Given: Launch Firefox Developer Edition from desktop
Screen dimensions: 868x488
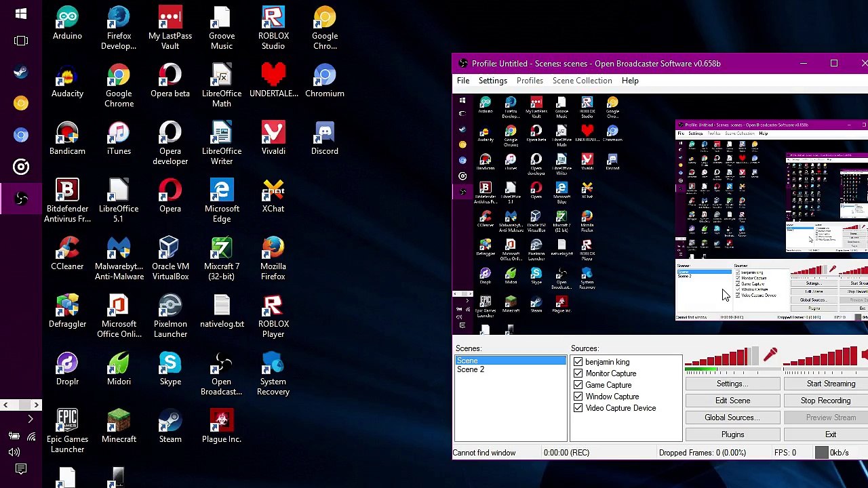Looking at the screenshot, I should [x=119, y=28].
